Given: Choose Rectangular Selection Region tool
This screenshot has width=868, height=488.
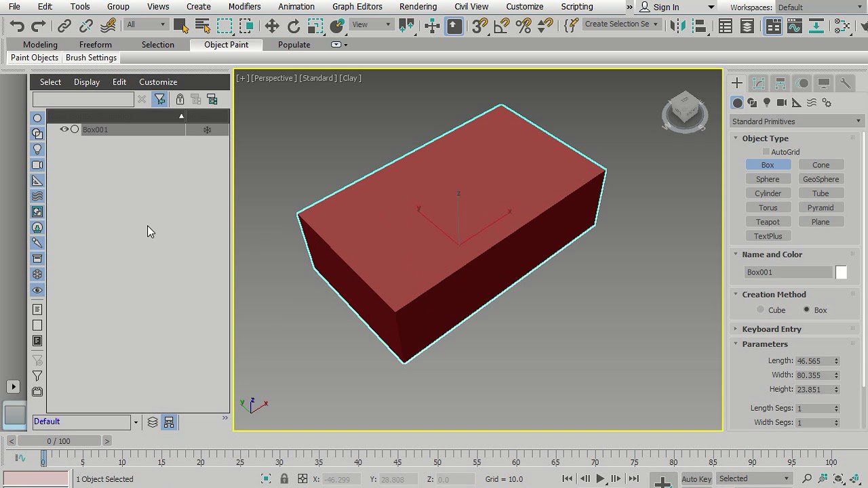Looking at the screenshot, I should tap(224, 26).
